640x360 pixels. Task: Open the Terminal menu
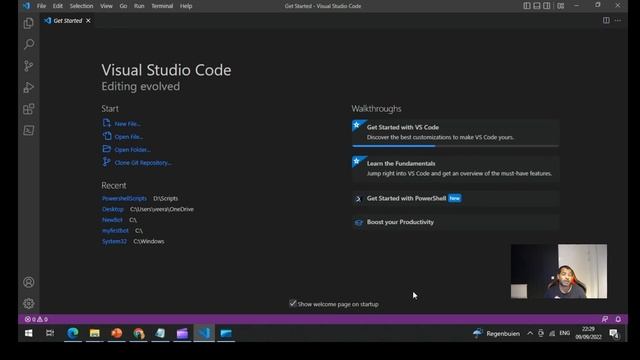click(162, 6)
